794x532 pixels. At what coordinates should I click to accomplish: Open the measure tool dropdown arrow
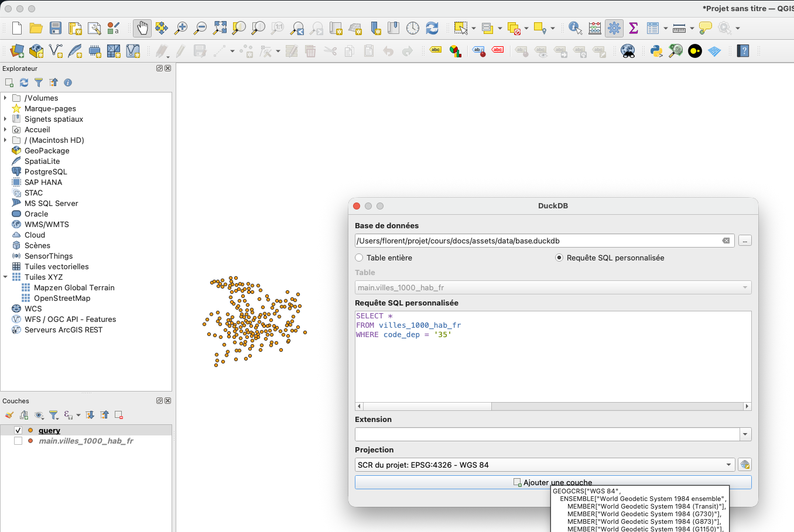point(692,28)
